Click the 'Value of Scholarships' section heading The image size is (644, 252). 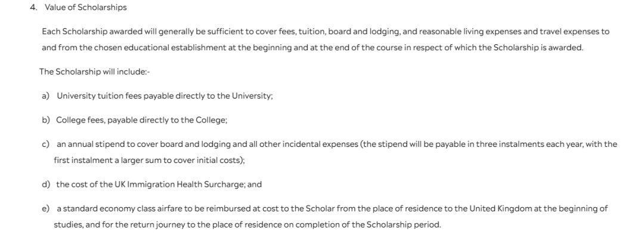pyautogui.click(x=85, y=7)
